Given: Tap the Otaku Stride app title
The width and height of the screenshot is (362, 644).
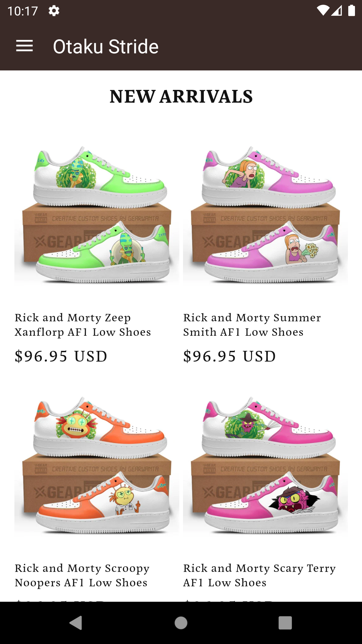Looking at the screenshot, I should coord(106,46).
